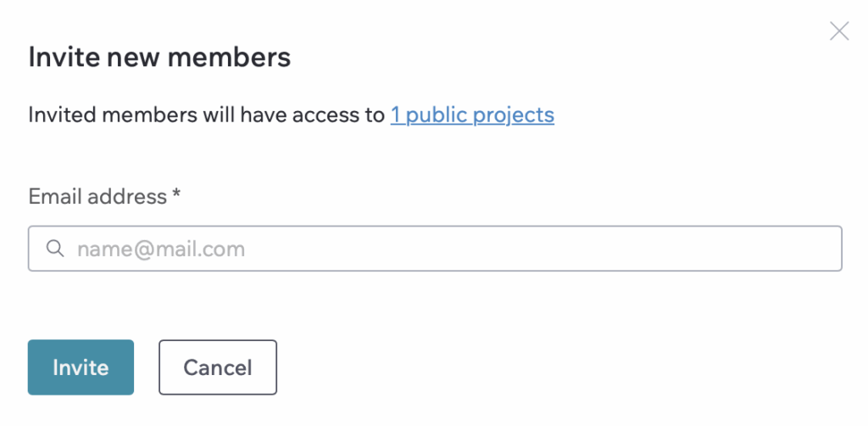868x426 pixels.
Task: Focus the name@mail.com email input
Action: point(435,248)
